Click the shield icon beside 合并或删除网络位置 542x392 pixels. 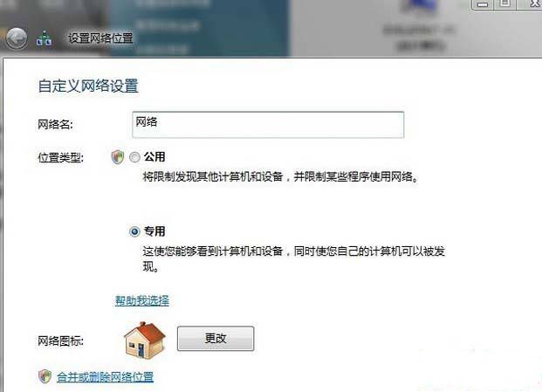(45, 376)
